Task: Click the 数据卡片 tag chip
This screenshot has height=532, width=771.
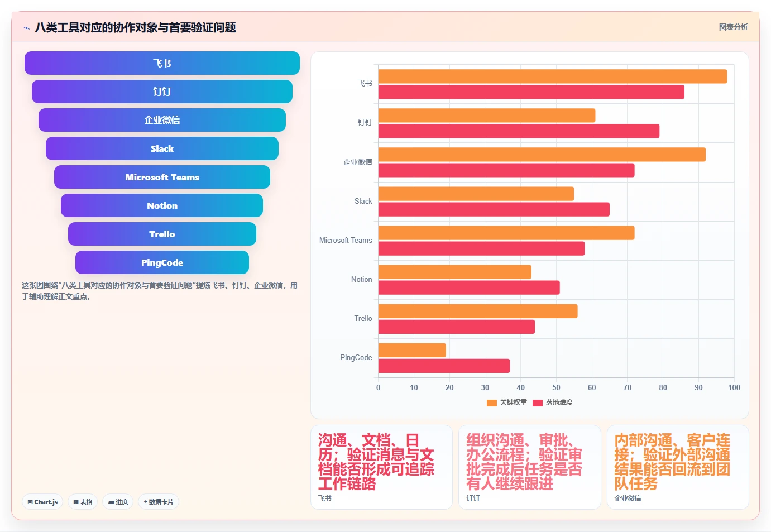Action: click(x=159, y=502)
